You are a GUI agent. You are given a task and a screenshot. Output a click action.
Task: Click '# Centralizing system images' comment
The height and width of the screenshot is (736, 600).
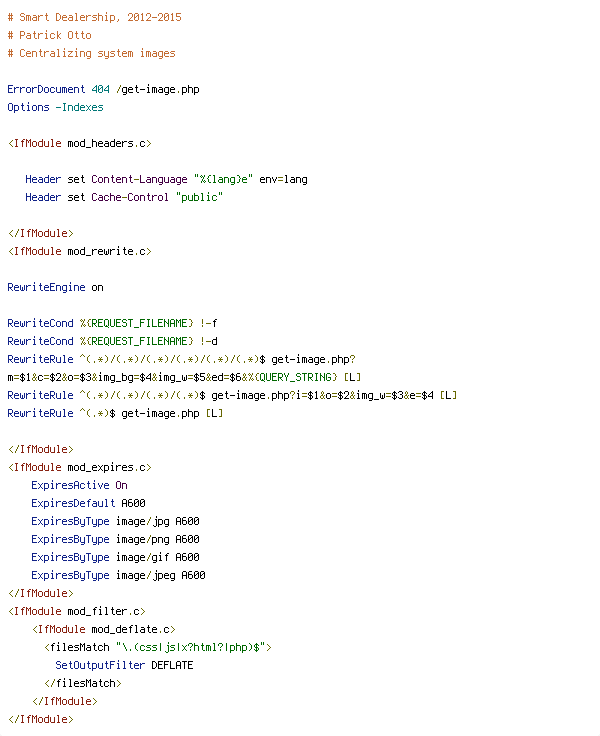point(92,54)
